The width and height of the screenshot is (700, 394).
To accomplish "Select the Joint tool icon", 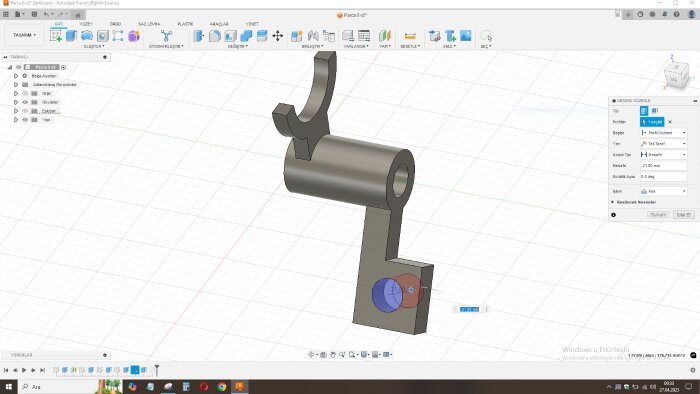I will (313, 36).
